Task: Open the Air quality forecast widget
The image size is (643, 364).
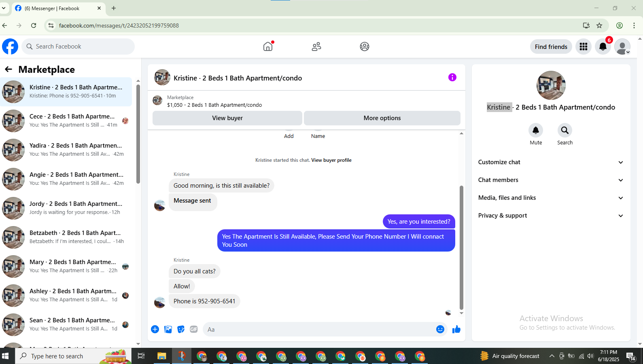Action: click(x=510, y=356)
